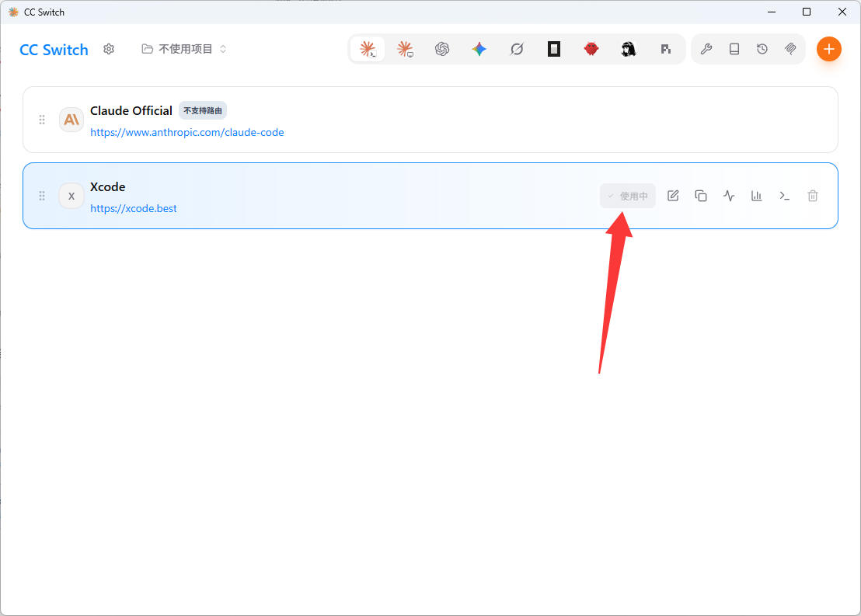Select the pixel P-shaped app tab
Image resolution: width=861 pixels, height=616 pixels.
[x=665, y=50]
